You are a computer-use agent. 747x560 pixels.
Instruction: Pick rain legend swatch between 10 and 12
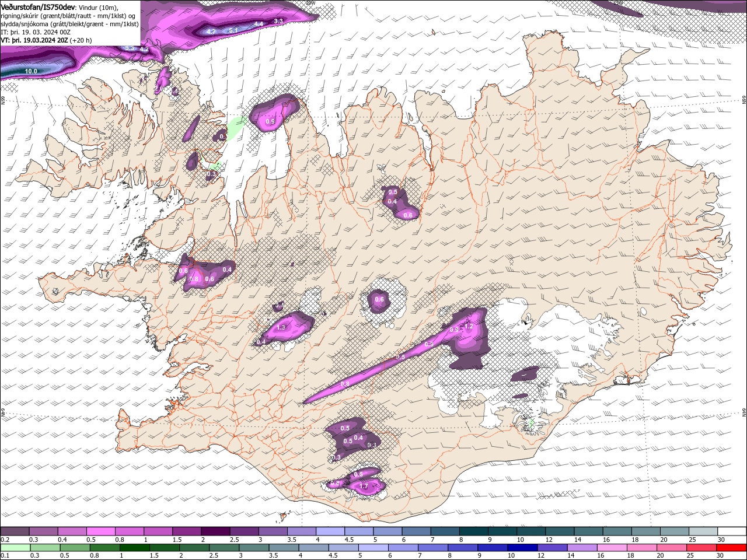[x=522, y=548]
